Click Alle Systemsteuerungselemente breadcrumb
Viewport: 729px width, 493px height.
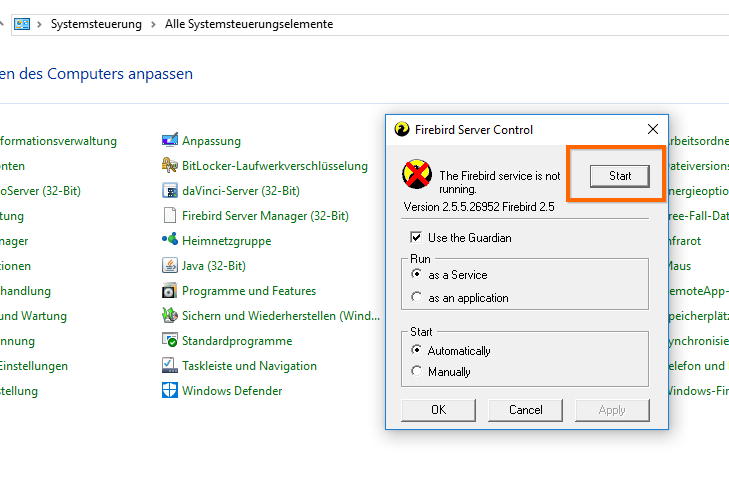[249, 24]
